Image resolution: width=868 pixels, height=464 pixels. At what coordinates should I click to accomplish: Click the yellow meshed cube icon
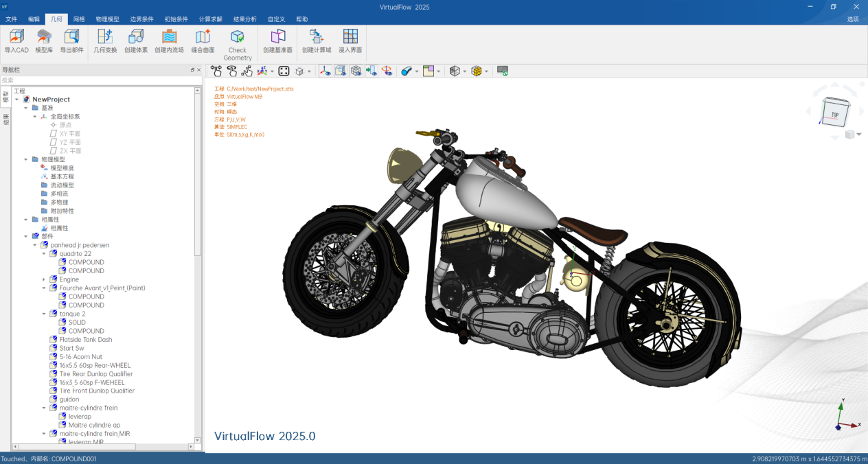coord(476,71)
